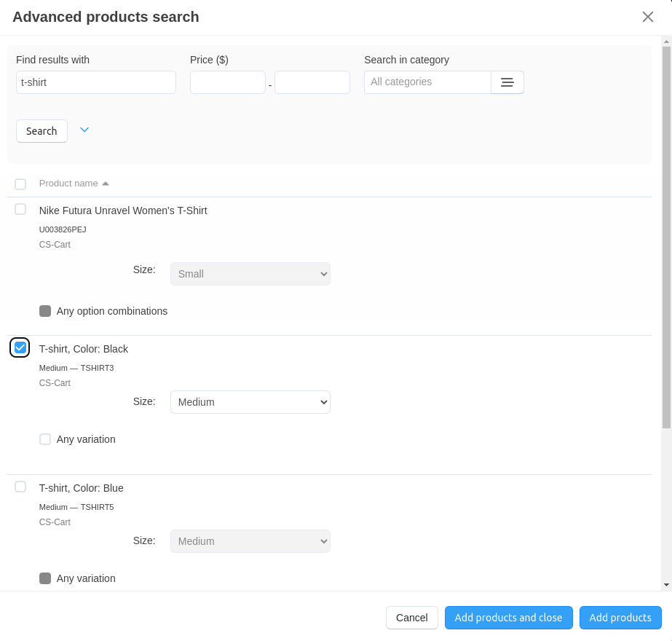Click the minimum price field
Viewport: 672px width, 641px height.
tap(228, 82)
